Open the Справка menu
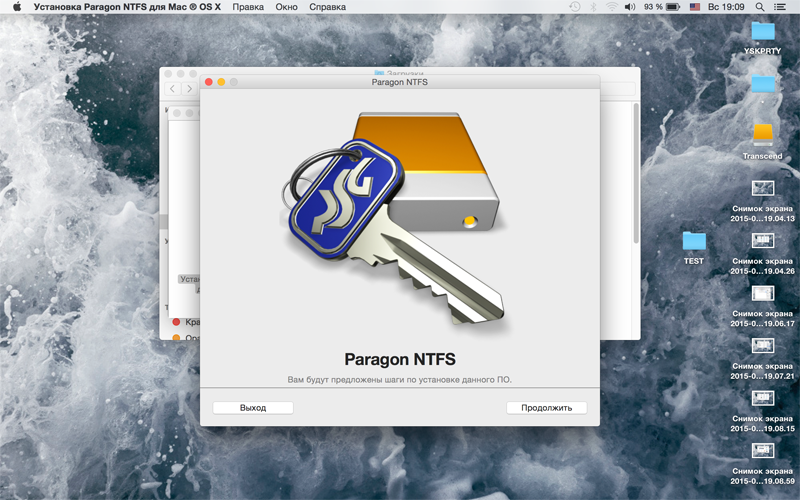Viewport: 800px width, 500px height. pyautogui.click(x=328, y=7)
